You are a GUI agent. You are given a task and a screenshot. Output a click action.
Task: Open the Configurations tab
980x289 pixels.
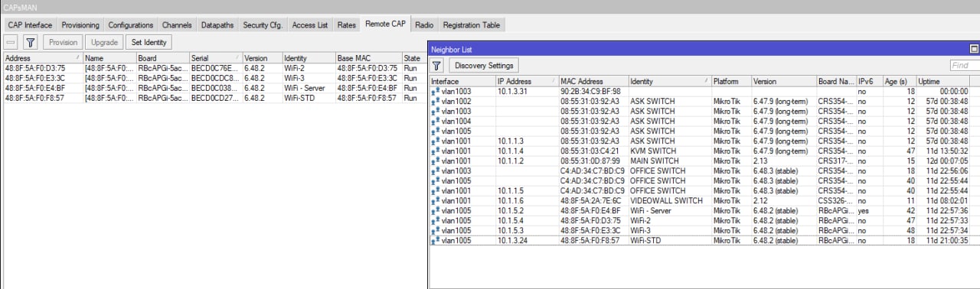click(x=131, y=25)
